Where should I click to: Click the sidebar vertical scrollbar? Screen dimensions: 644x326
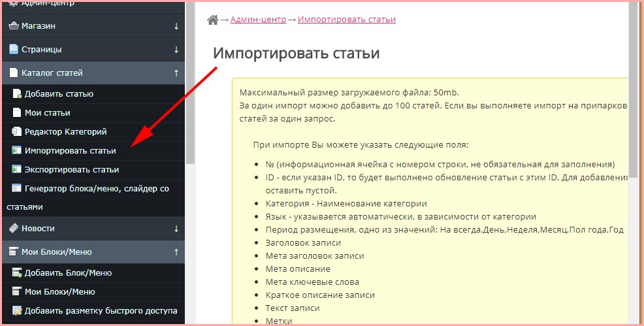[x=190, y=85]
